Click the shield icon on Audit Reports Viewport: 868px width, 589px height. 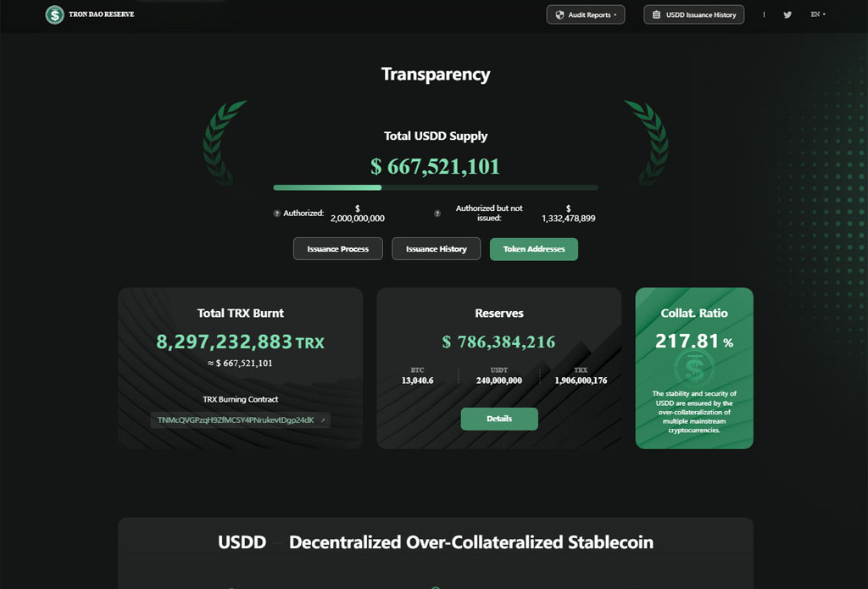coord(559,15)
